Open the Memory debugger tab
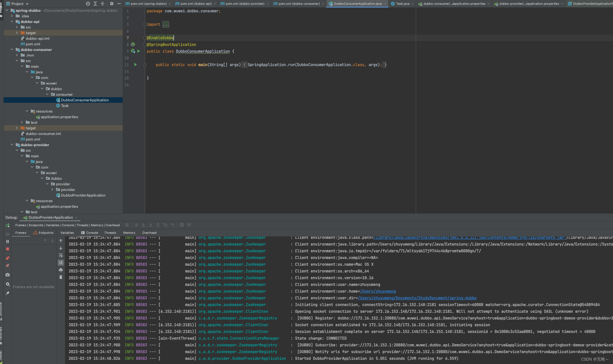The image size is (613, 364). click(129, 233)
